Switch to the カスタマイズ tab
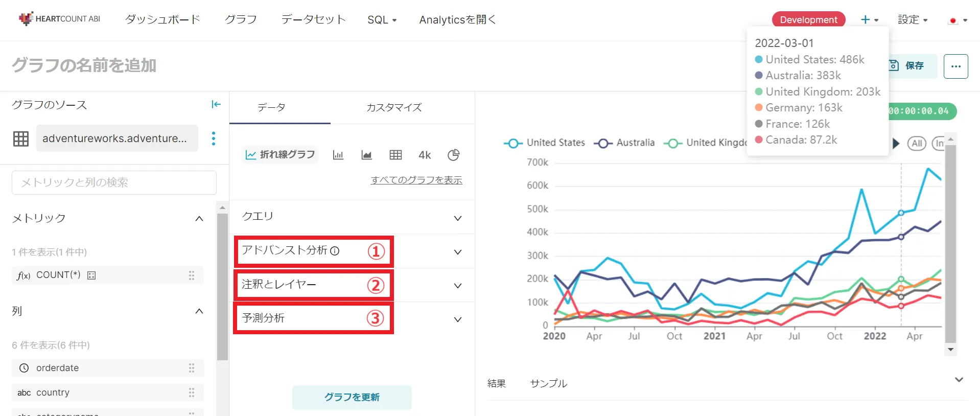980x416 pixels. tap(394, 107)
